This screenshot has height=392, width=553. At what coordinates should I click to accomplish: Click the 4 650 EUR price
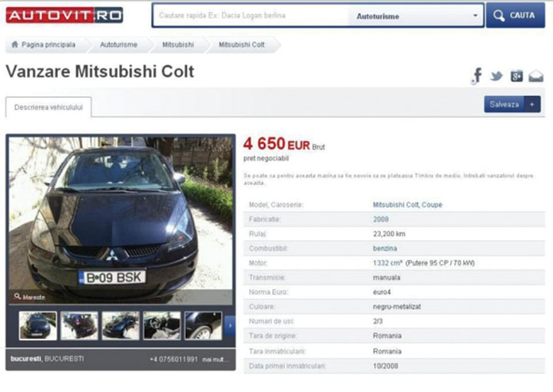276,143
